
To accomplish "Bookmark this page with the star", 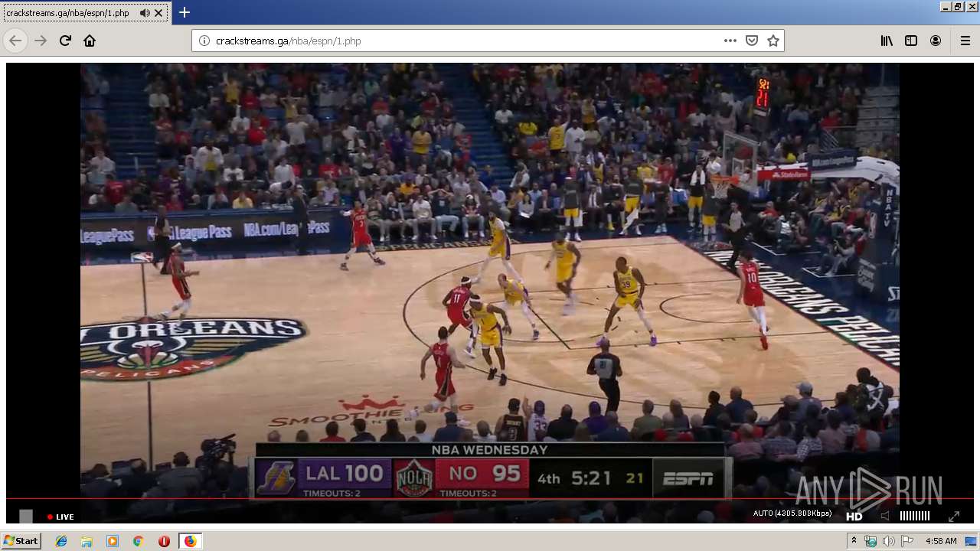I will (773, 41).
